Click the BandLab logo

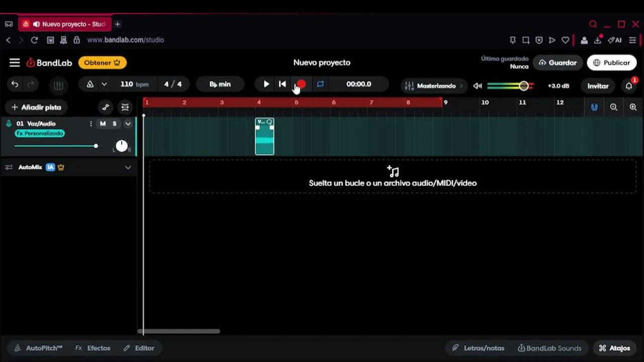[x=49, y=63]
